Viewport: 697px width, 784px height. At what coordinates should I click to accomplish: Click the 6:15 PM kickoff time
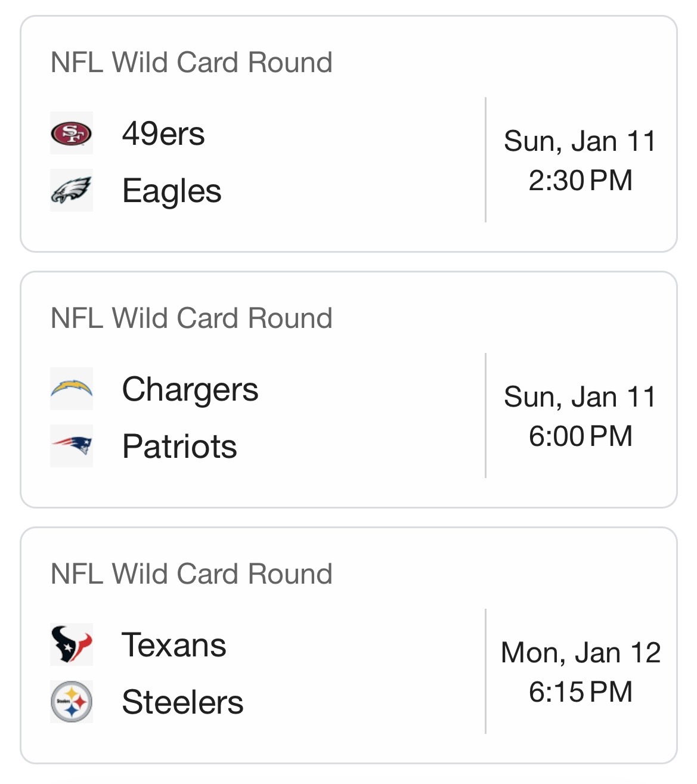(x=580, y=692)
